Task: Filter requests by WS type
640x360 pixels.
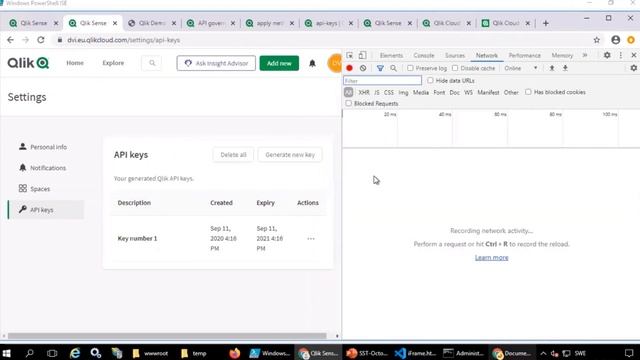Action: pyautogui.click(x=468, y=93)
